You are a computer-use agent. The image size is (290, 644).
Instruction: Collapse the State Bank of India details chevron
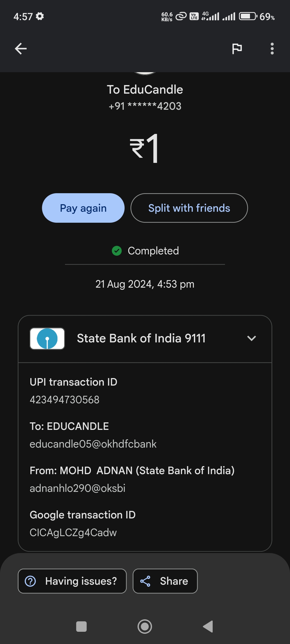coord(251,338)
